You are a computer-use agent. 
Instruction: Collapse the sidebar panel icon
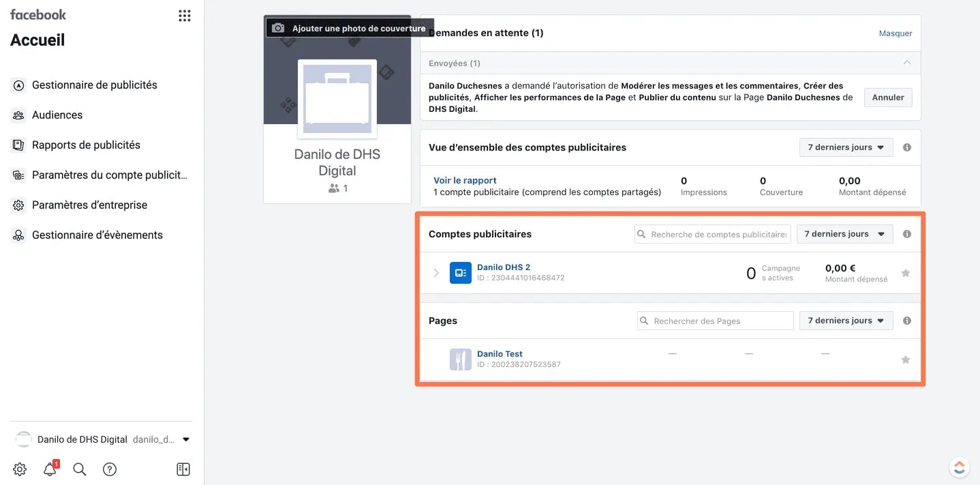pos(183,469)
